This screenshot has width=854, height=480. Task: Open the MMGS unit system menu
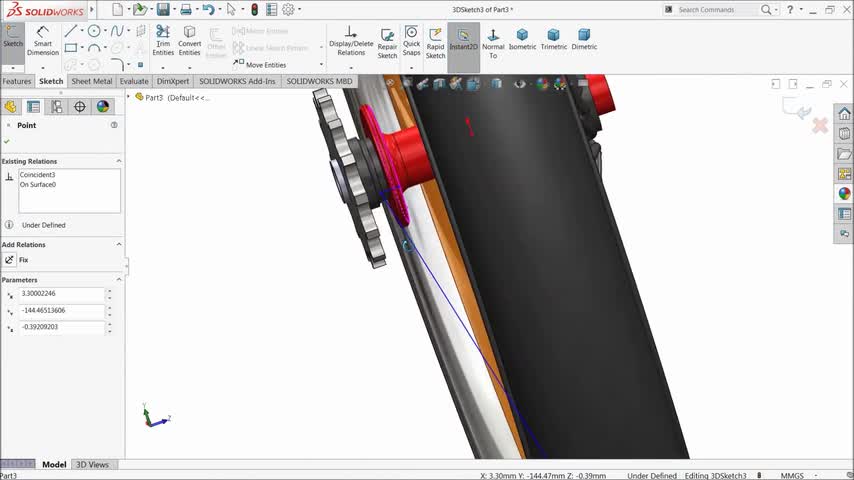(792, 476)
